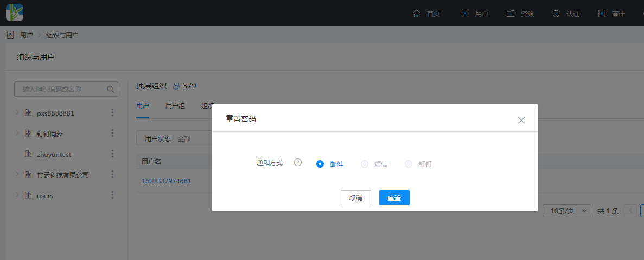Click the audit icon beside 审计
The height and width of the screenshot is (260, 644).
pos(602,14)
